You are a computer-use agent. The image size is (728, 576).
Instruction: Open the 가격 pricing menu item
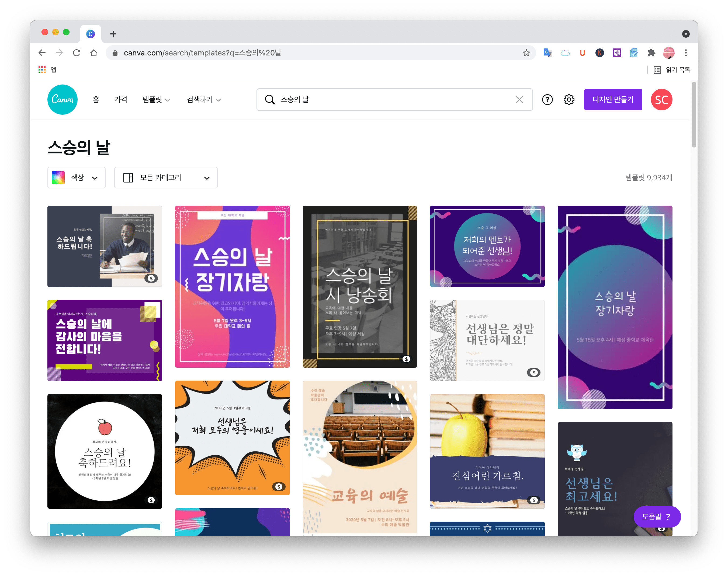point(120,100)
